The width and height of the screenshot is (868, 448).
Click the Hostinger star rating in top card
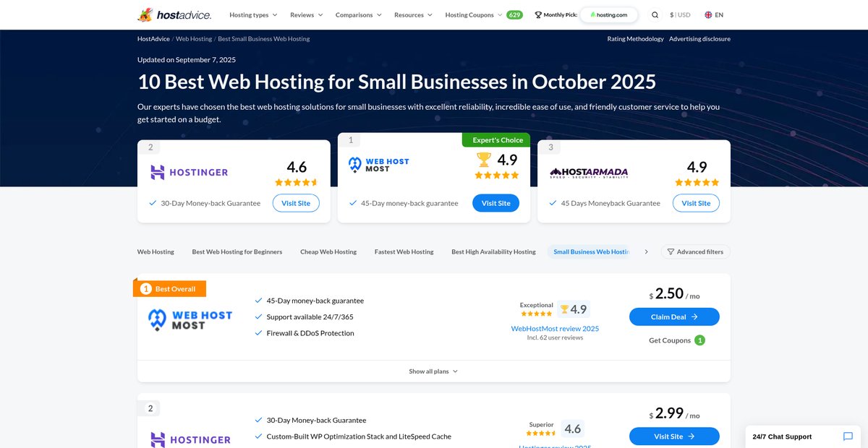click(297, 183)
